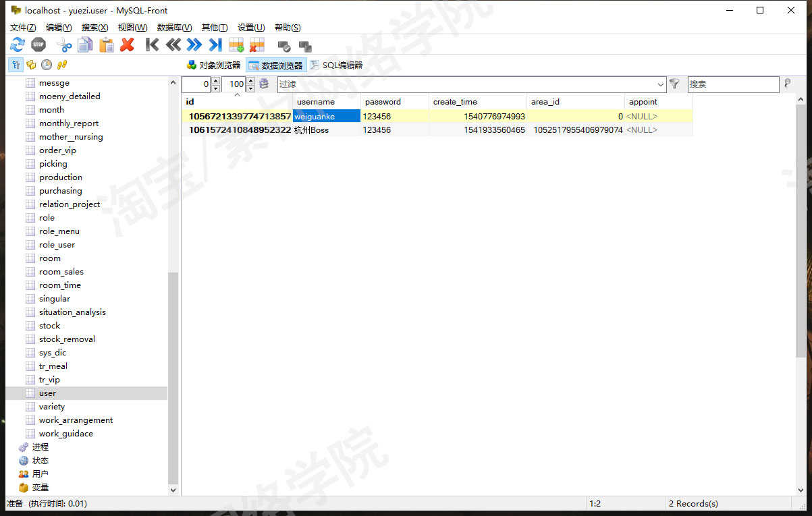This screenshot has height=516, width=812.
Task: Switch to SQL编辑器 tab
Action: [336, 65]
